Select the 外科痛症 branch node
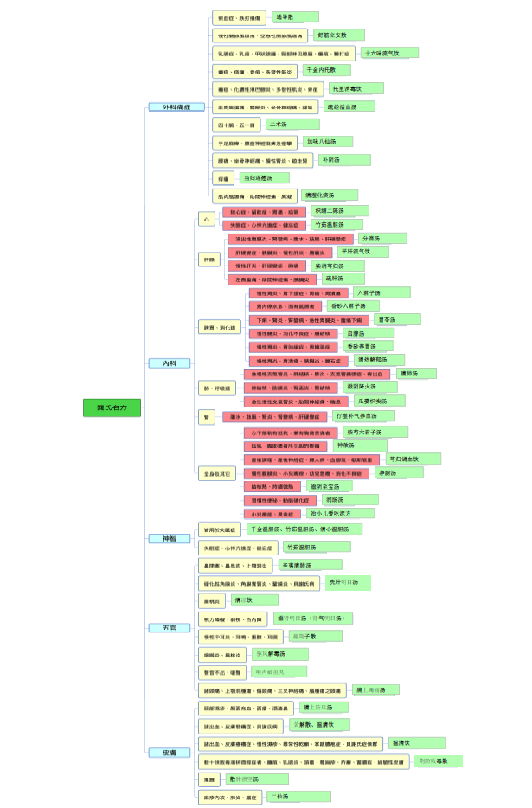Screen dimensions: 532x808 point(176,106)
